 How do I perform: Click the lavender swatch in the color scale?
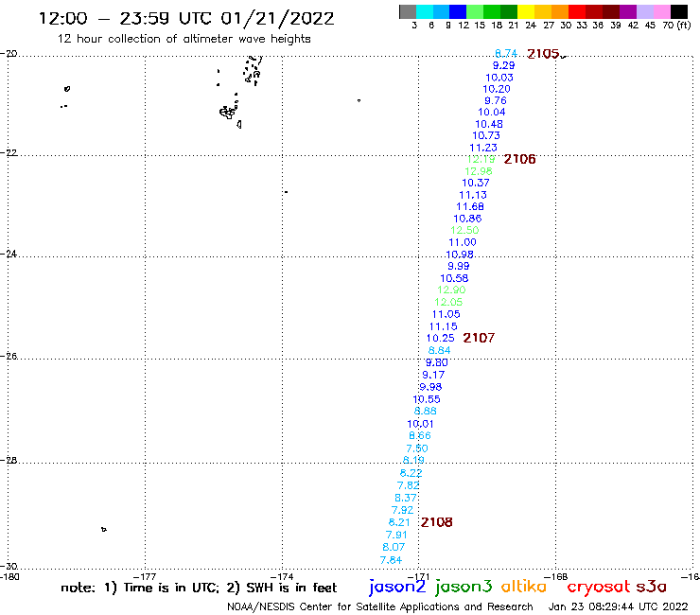coord(644,11)
